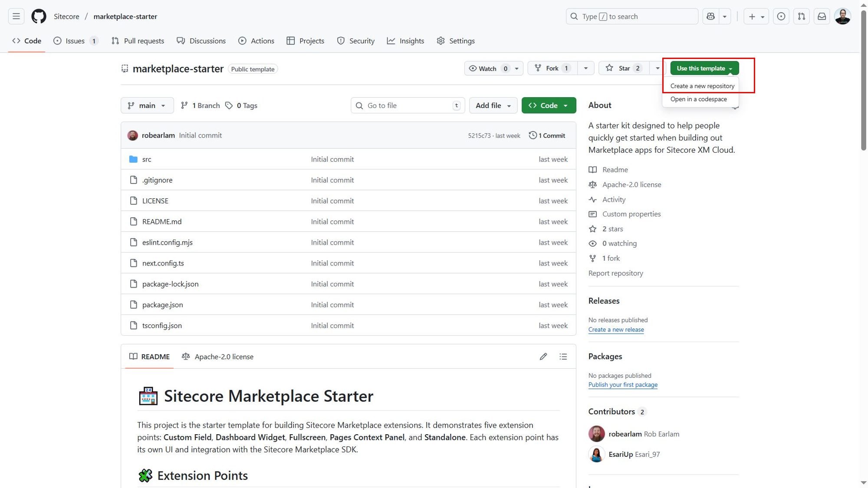Edit the README with pencil icon
Screen dimensions: 868x488
(543, 356)
